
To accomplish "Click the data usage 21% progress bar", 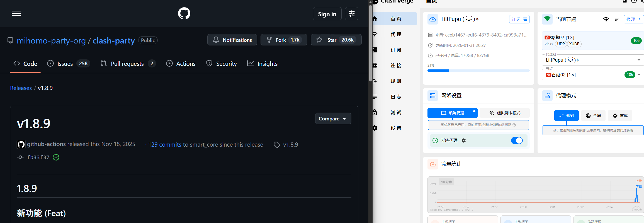I will pos(478,71).
